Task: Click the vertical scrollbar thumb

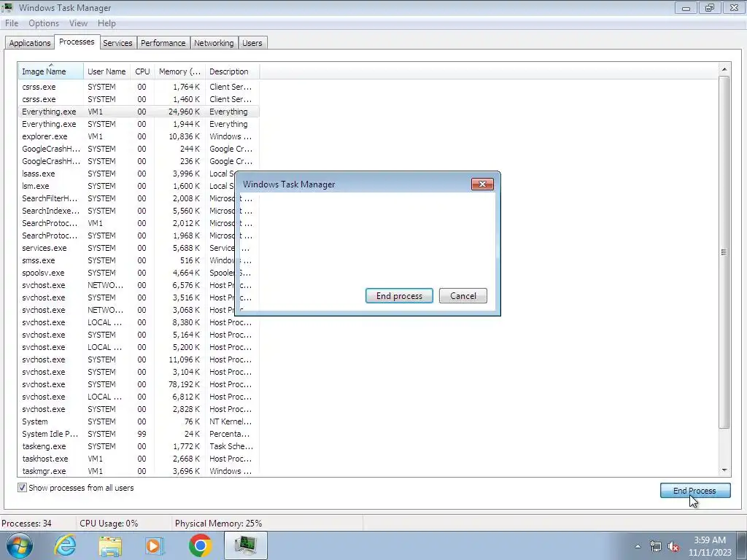Action: pos(724,252)
